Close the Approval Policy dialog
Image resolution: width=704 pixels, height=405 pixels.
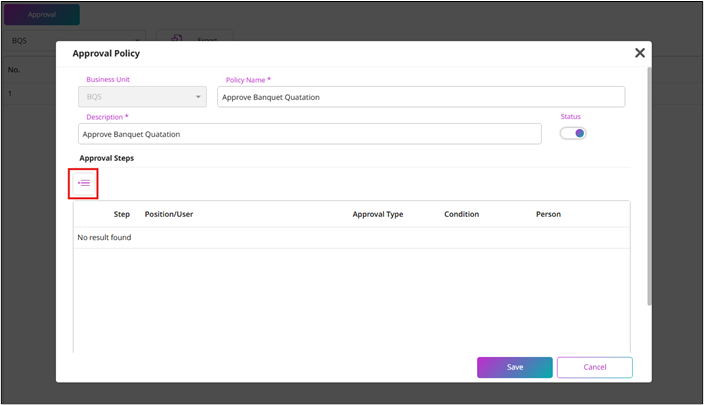click(x=640, y=53)
